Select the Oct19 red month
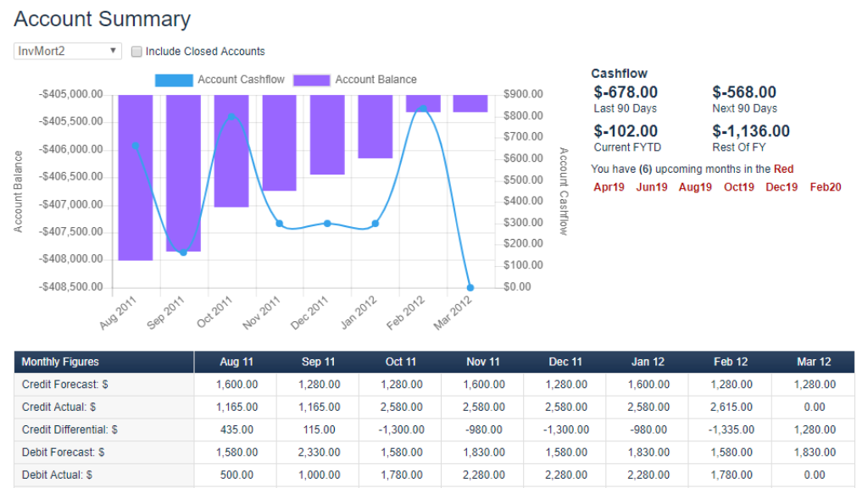Image resolution: width=868 pixels, height=488 pixels. 738,187
